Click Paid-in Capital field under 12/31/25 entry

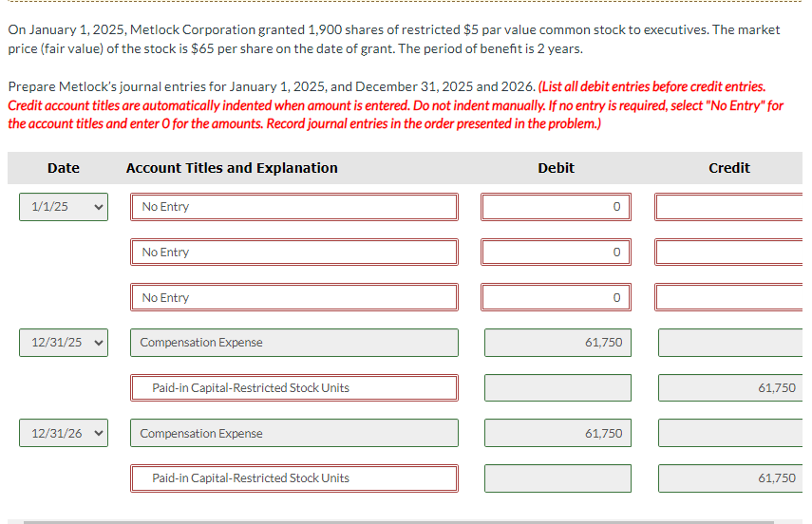[x=294, y=388]
